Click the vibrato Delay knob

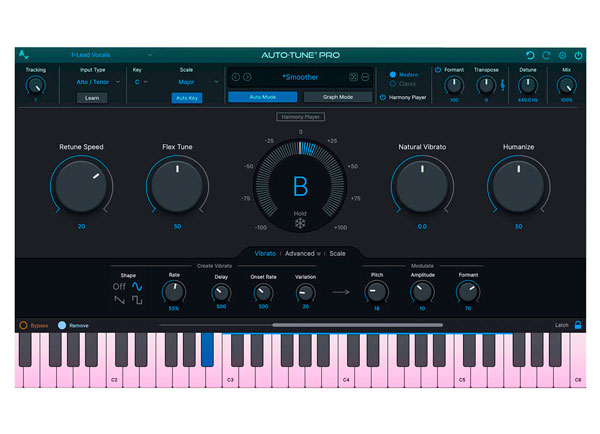(221, 293)
